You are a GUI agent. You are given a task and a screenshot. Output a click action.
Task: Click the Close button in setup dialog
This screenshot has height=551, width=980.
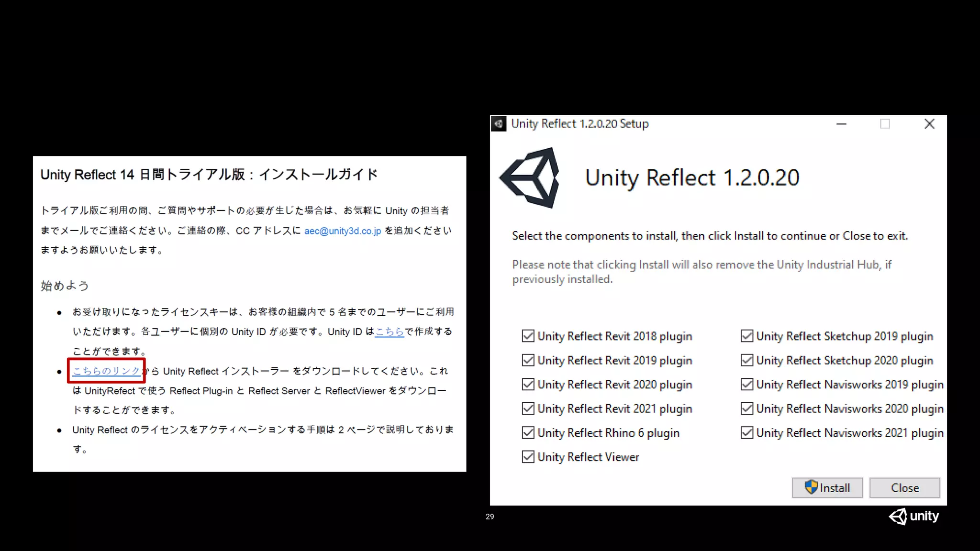point(905,488)
